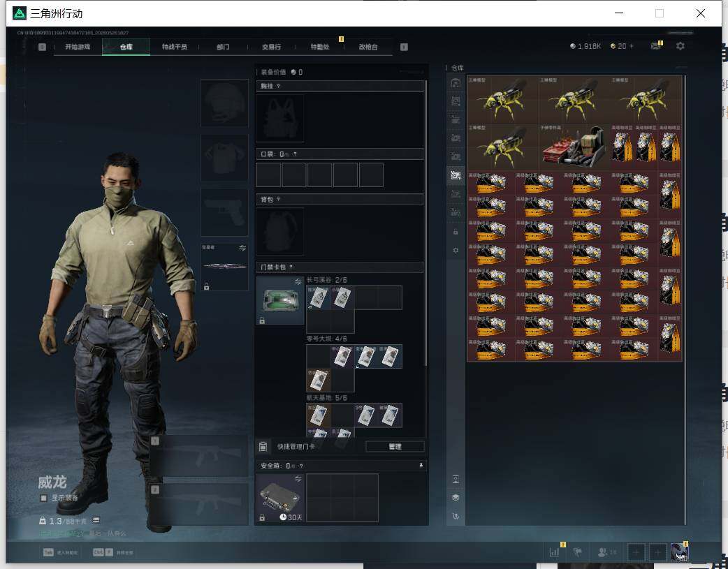Click the first pocket slot
The image size is (728, 569).
tap(268, 175)
